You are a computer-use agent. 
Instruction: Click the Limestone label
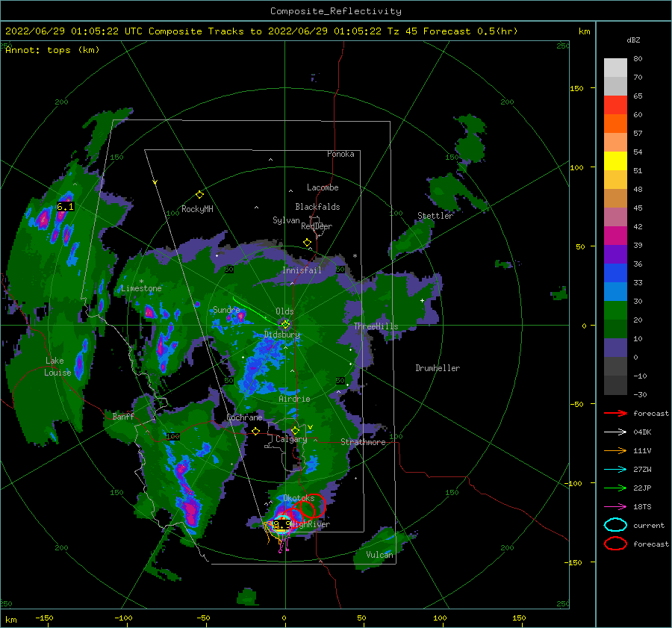141,288
